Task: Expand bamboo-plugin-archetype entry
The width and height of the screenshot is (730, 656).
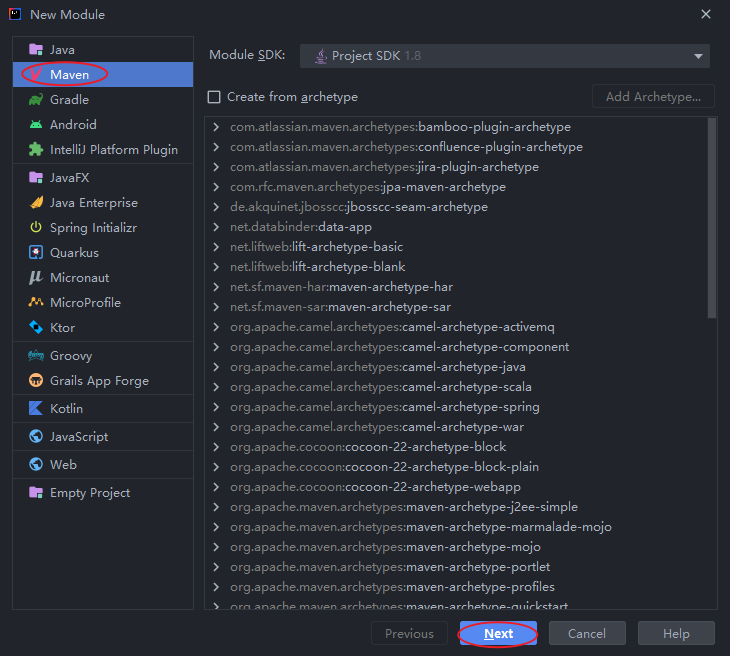Action: pos(216,127)
